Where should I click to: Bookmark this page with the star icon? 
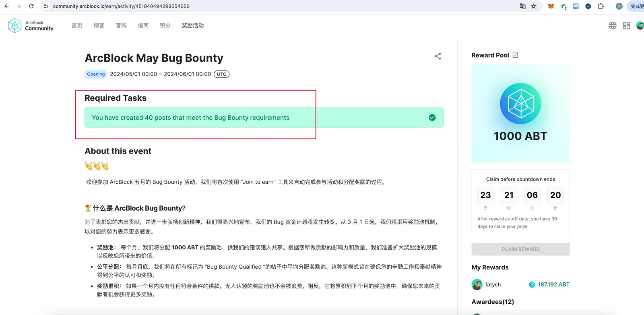pyautogui.click(x=534, y=6)
